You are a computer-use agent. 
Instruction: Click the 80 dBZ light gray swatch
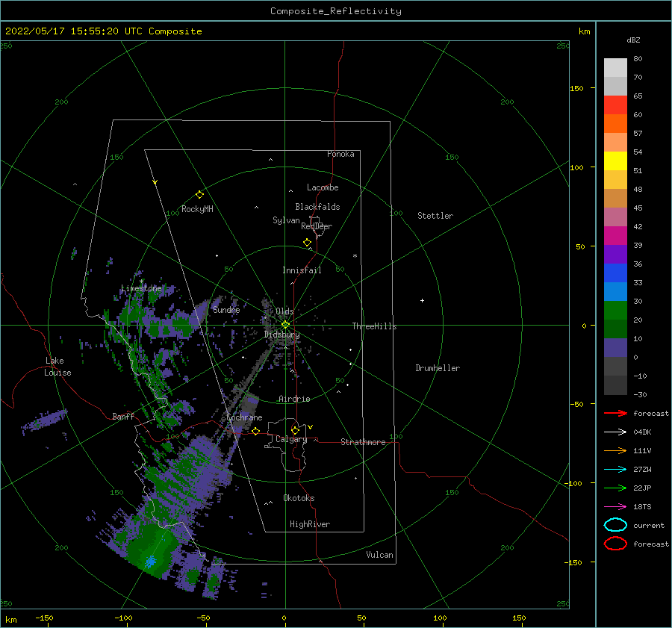click(615, 67)
